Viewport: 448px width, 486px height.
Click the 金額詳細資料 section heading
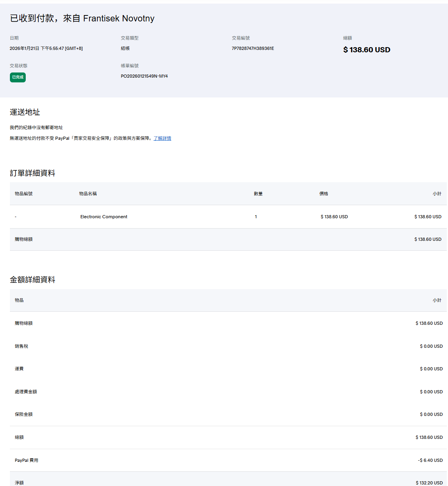pyautogui.click(x=32, y=280)
